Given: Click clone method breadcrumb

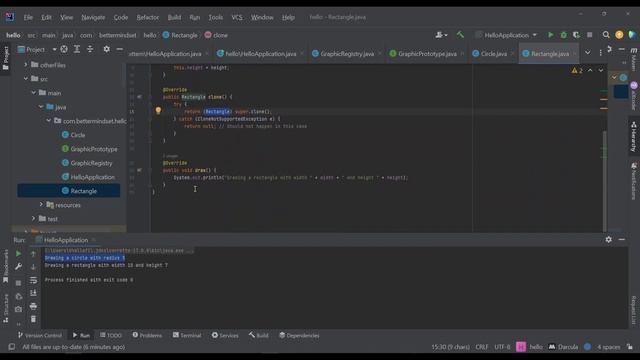Looking at the screenshot, I should point(216,35).
